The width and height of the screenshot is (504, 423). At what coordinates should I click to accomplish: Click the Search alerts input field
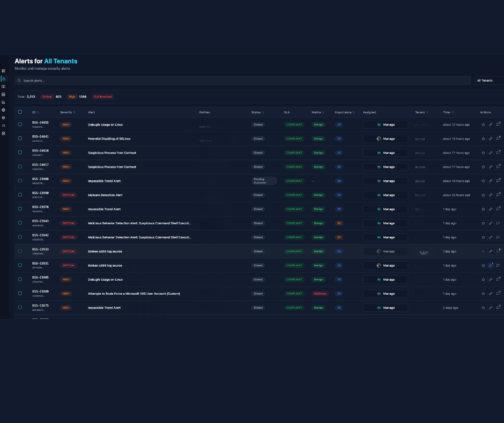(x=242, y=81)
